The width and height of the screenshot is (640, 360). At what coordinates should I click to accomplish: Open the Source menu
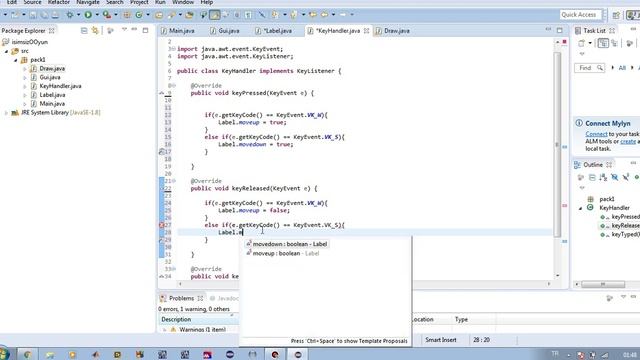(x=33, y=2)
